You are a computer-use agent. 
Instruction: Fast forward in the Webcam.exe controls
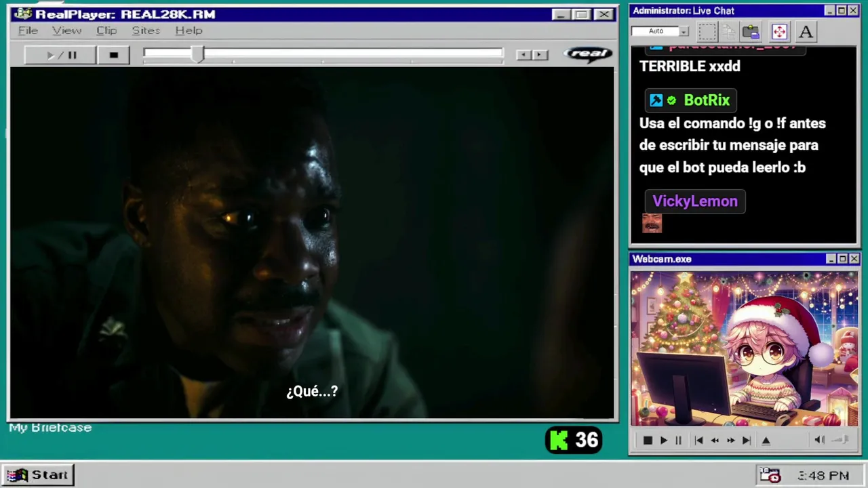(x=730, y=441)
